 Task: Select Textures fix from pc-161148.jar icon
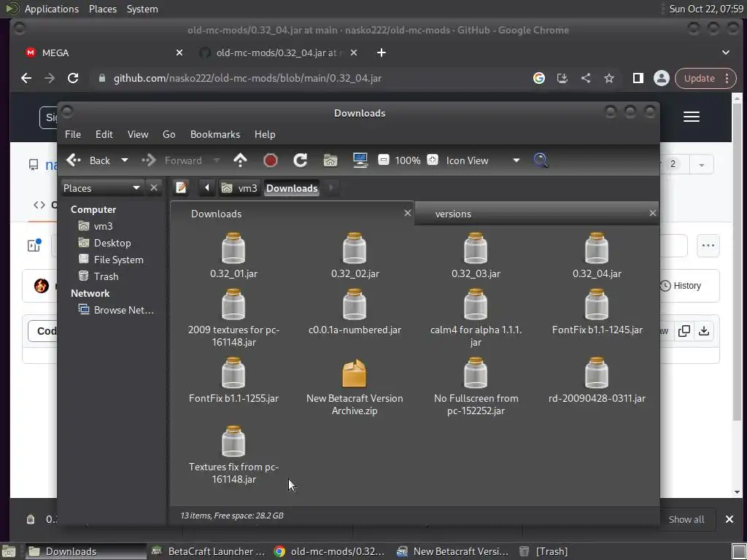pos(233,442)
